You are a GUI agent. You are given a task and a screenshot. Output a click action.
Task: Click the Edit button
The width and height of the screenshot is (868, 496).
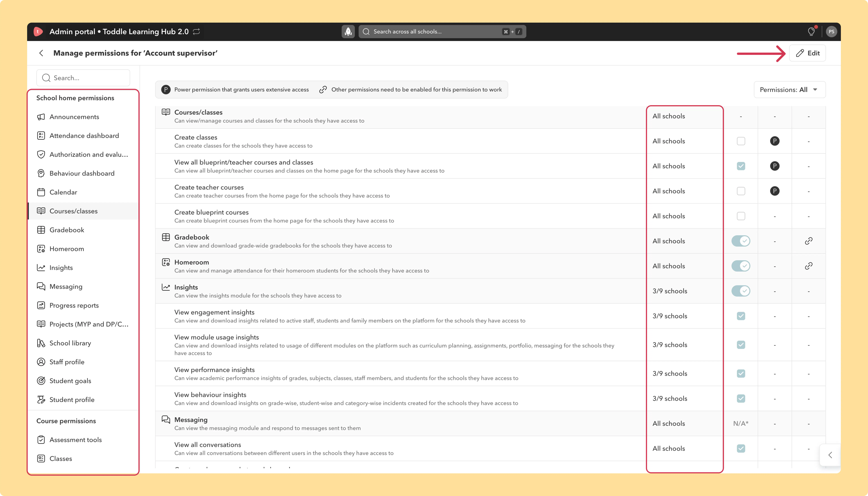(807, 53)
